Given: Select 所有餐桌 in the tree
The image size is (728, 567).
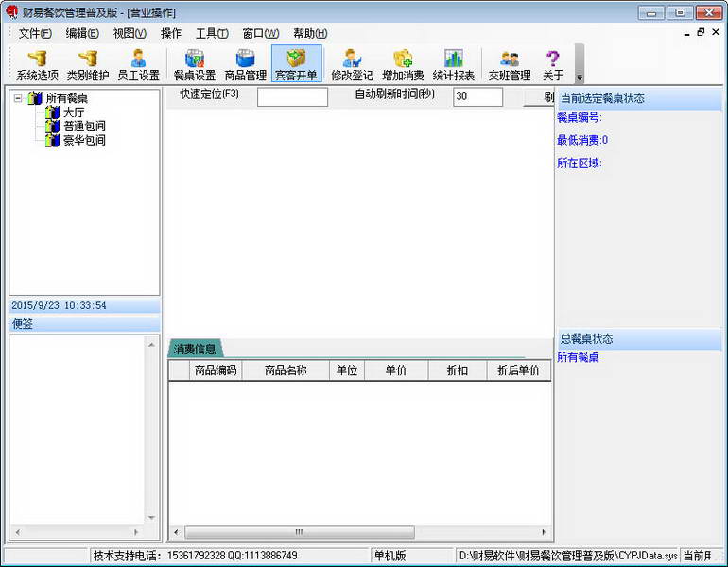Looking at the screenshot, I should coord(66,98).
